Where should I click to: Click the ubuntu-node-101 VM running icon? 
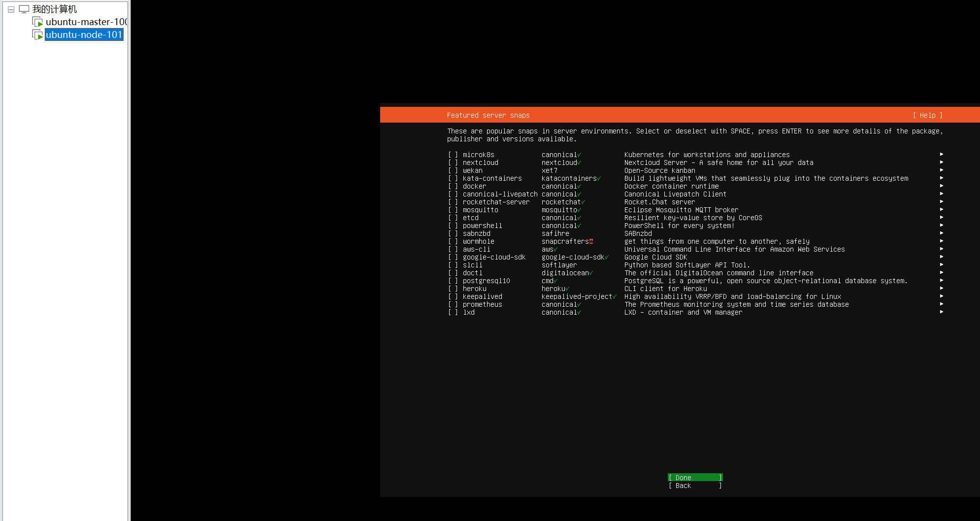click(x=37, y=34)
